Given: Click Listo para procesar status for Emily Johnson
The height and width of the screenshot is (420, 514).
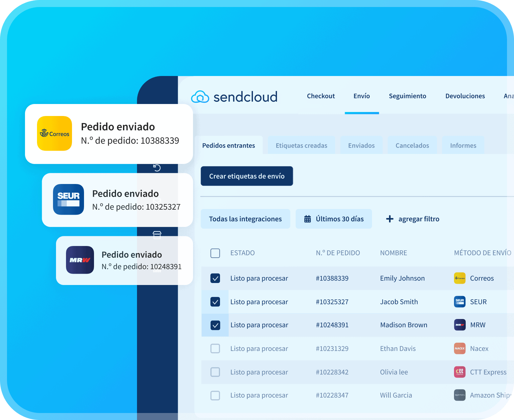Looking at the screenshot, I should tap(259, 278).
